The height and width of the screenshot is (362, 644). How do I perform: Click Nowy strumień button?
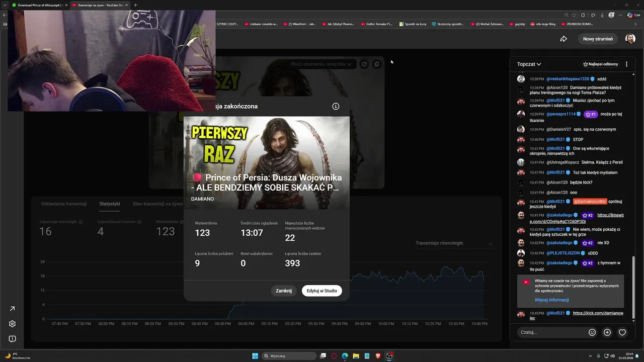pos(598,39)
